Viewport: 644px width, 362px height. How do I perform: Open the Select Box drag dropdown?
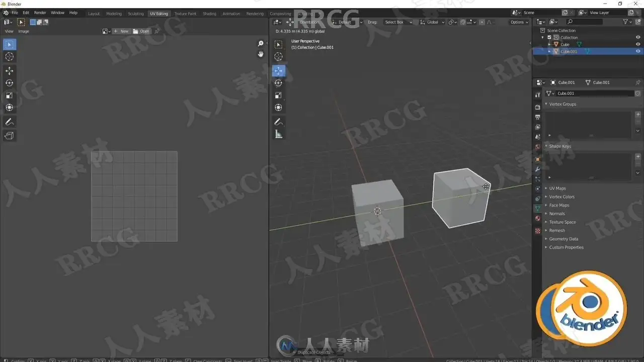[x=398, y=22]
